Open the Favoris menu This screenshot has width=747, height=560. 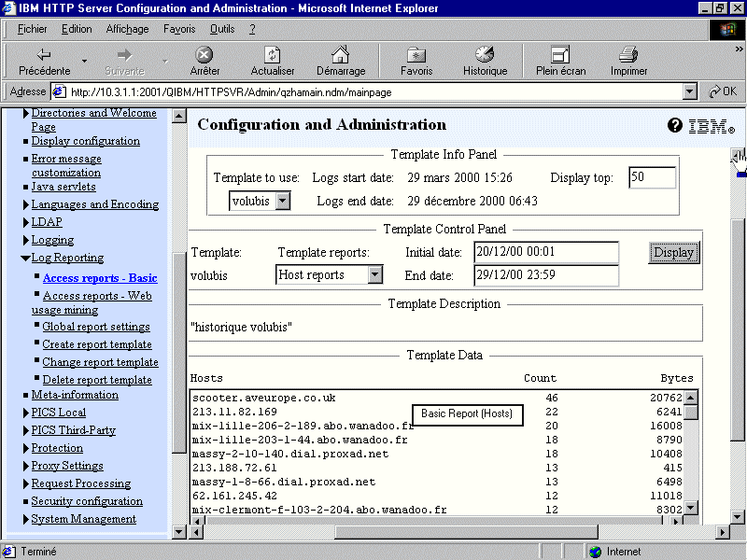point(179,29)
